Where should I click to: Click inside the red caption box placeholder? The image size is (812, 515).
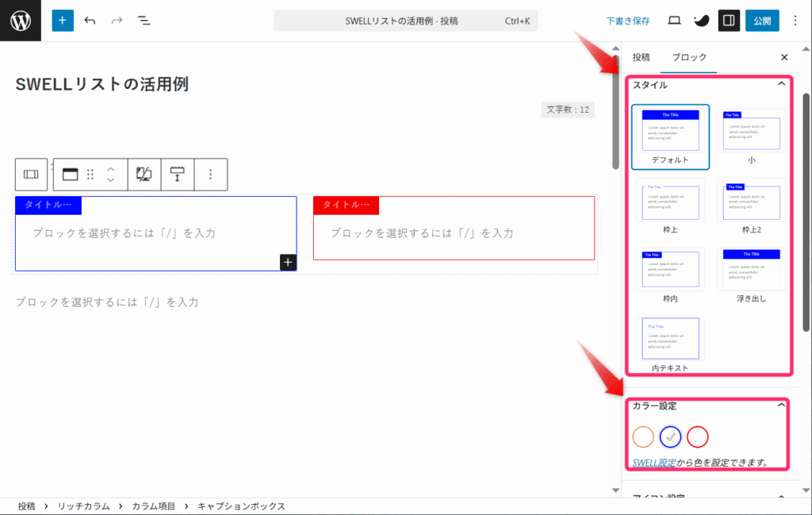coord(422,233)
